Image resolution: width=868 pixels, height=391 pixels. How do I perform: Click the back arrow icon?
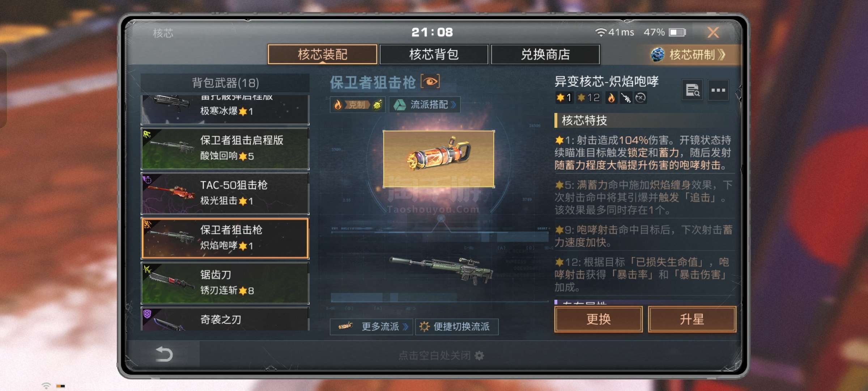click(164, 354)
